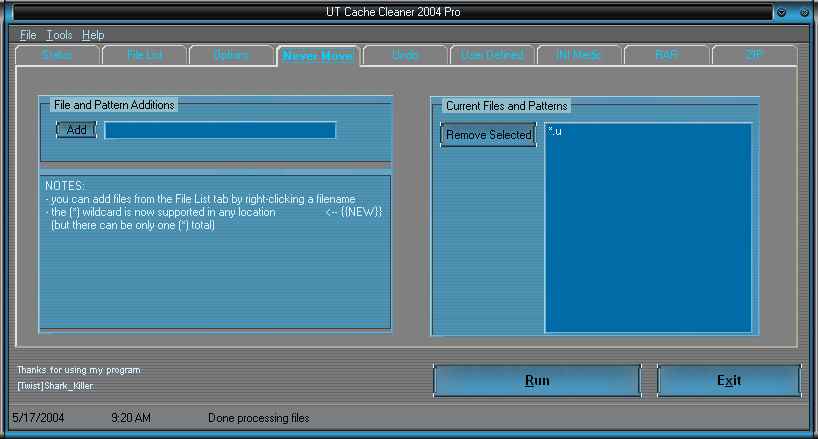This screenshot has width=818, height=439.
Task: Click the Exit button
Action: click(x=729, y=381)
